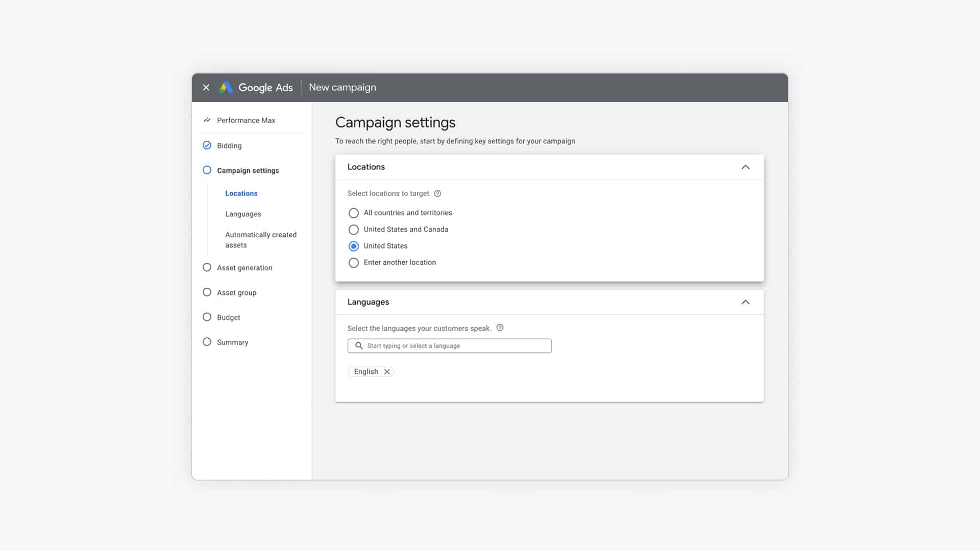Remove the English language chip

(387, 372)
